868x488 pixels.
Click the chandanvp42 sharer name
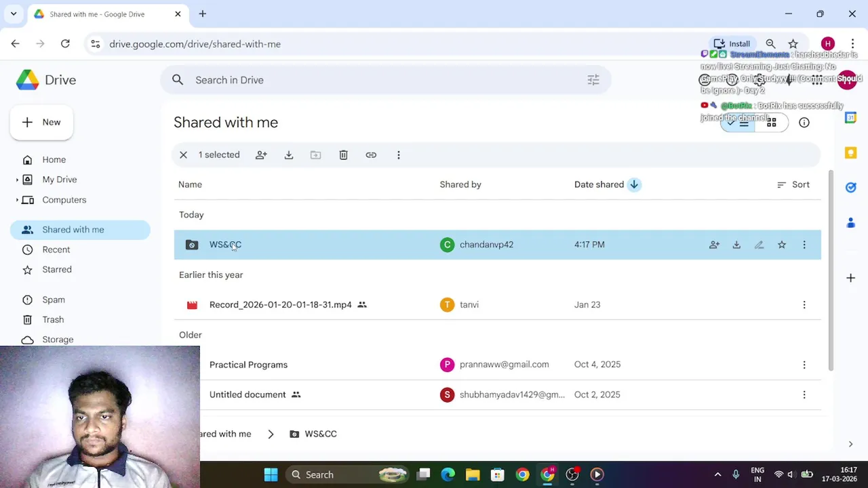click(x=486, y=245)
